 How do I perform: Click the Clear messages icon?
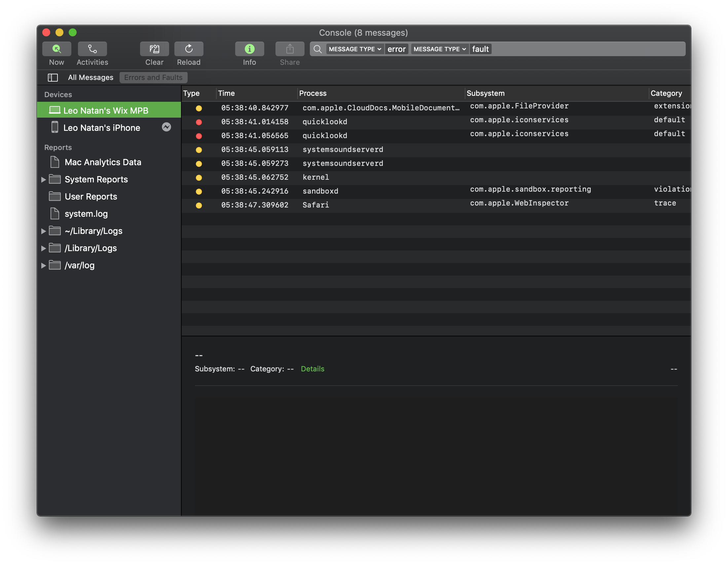[154, 49]
